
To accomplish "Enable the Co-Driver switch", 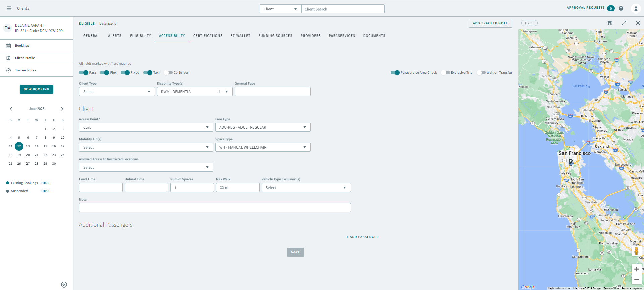I will [168, 73].
